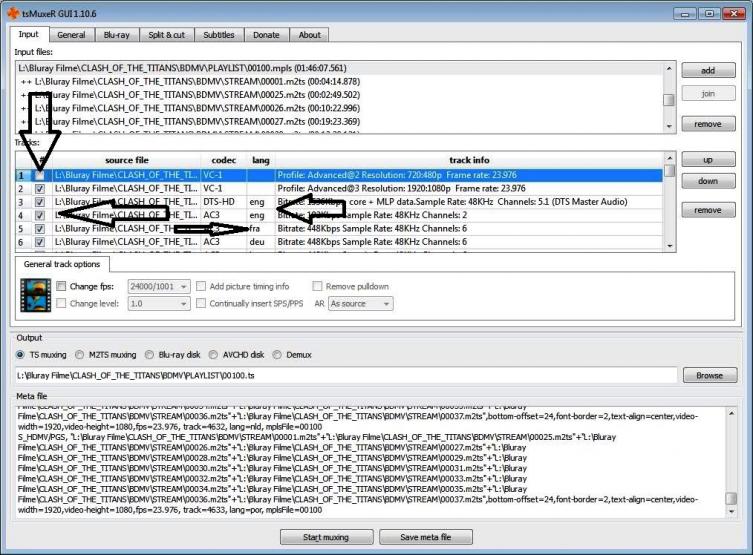Uncheck track 4 AC3 eng checkbox
This screenshot has width=753, height=555.
40,216
